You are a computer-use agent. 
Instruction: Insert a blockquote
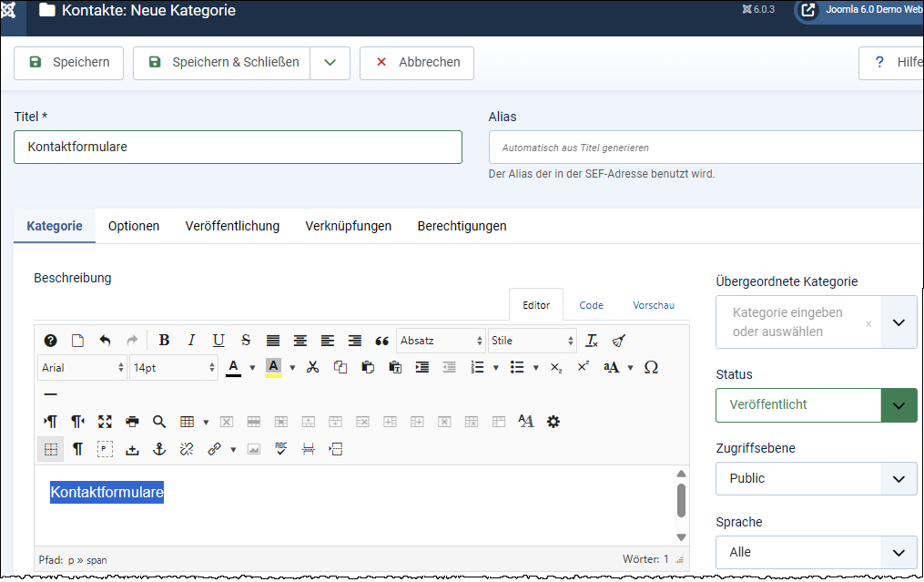(382, 341)
